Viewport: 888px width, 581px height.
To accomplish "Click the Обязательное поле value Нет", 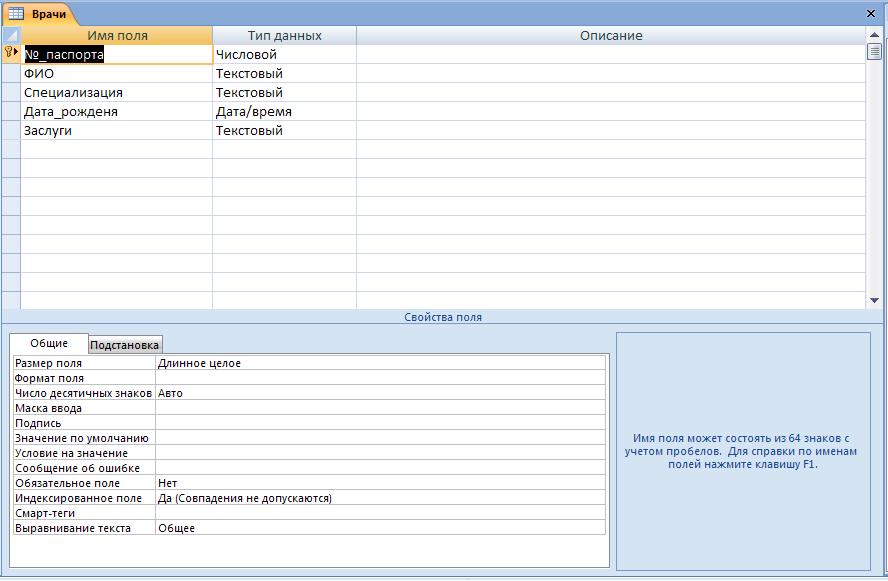I will pos(381,483).
